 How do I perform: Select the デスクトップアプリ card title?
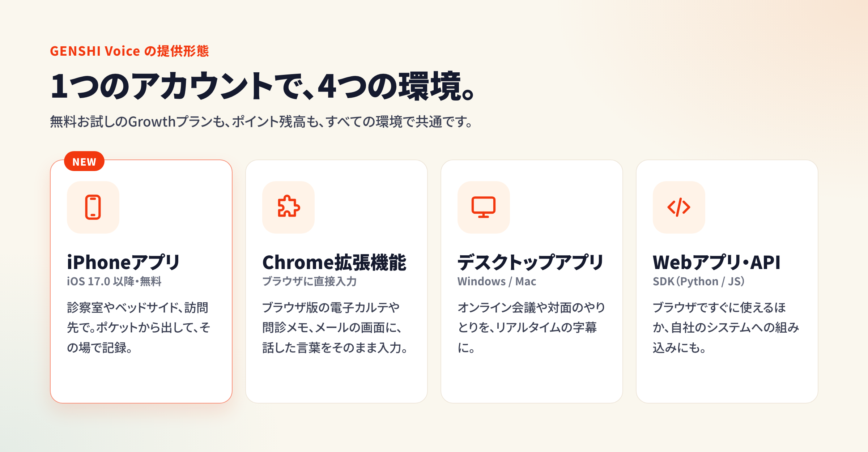(x=530, y=262)
